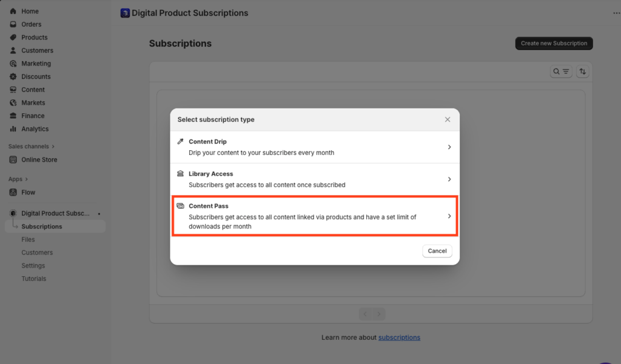Open the Files submenu item
Image resolution: width=621 pixels, height=364 pixels.
pos(28,239)
